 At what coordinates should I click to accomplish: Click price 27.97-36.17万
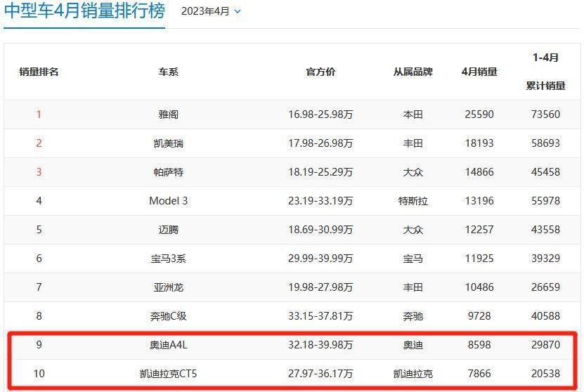point(320,374)
